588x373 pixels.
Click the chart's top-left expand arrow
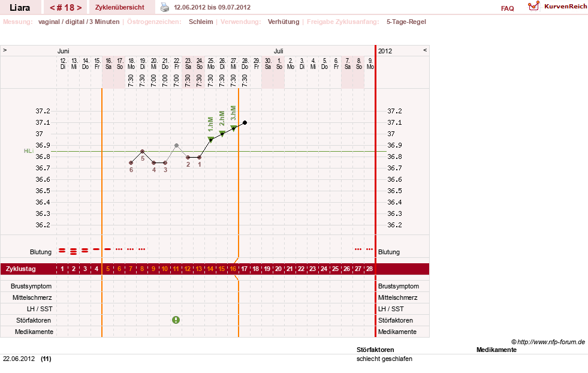point(5,50)
